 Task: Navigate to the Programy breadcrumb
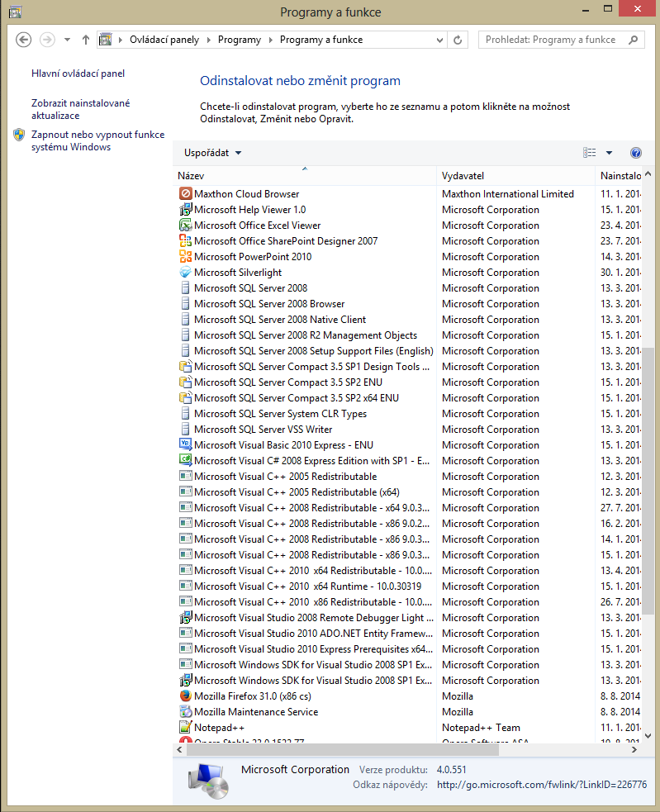tap(240, 40)
